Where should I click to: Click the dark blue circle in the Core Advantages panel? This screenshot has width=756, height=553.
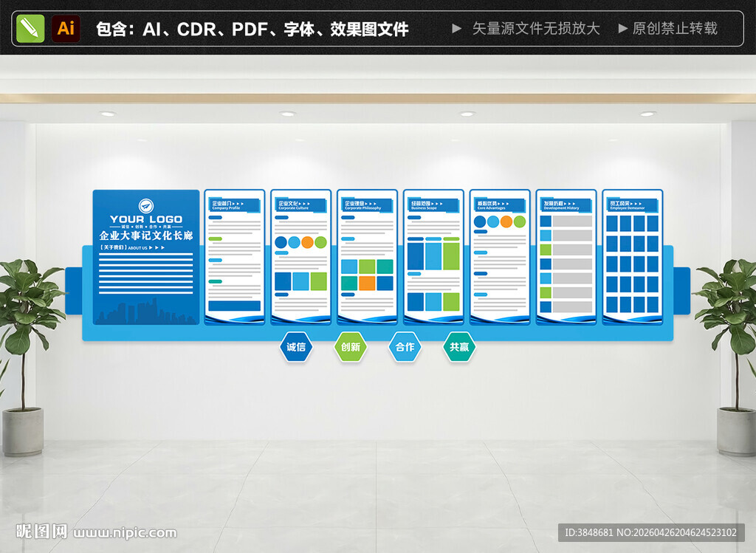point(480,221)
